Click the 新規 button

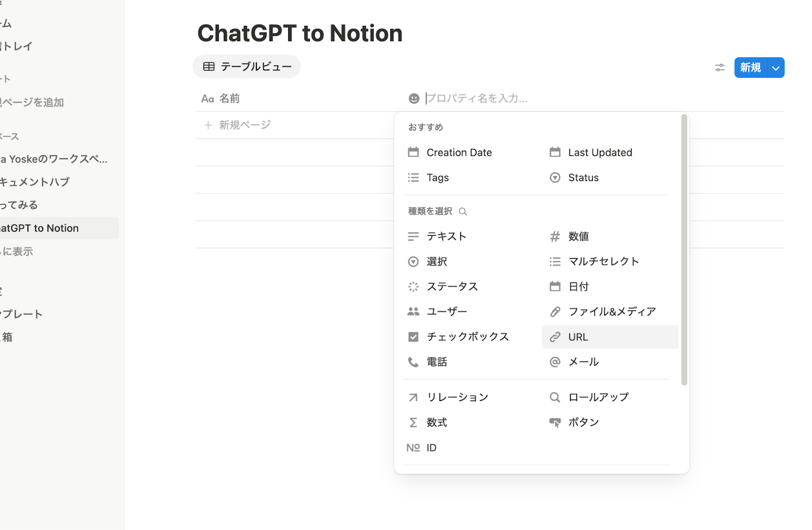(750, 67)
